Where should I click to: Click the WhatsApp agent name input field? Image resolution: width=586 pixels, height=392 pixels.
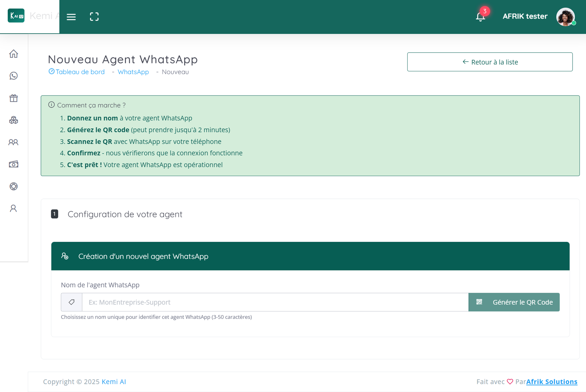pyautogui.click(x=275, y=302)
